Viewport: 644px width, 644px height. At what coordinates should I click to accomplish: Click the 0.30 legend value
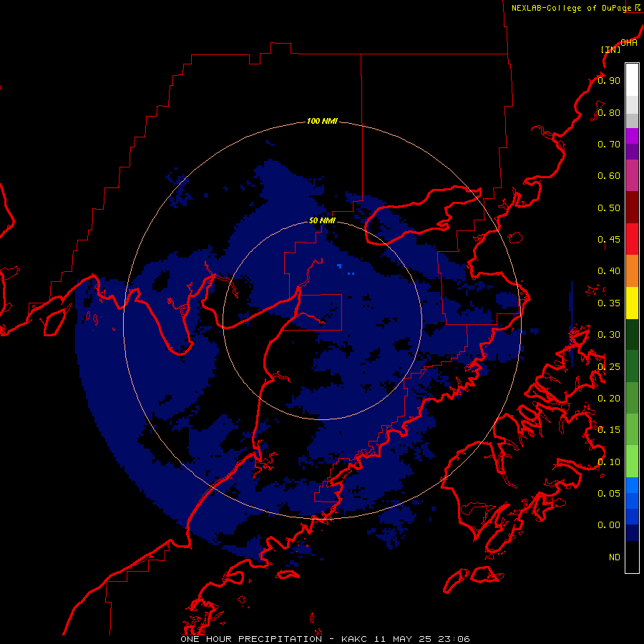609,335
